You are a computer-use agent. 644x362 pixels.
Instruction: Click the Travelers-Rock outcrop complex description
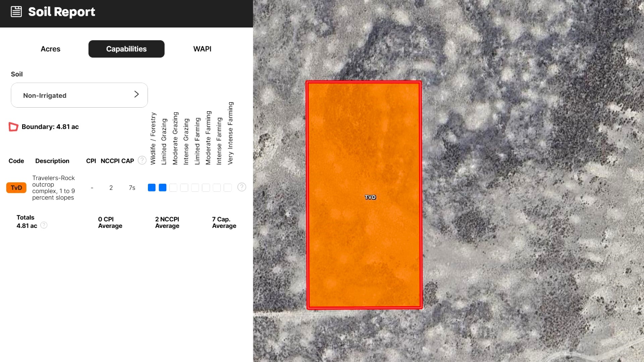point(53,188)
